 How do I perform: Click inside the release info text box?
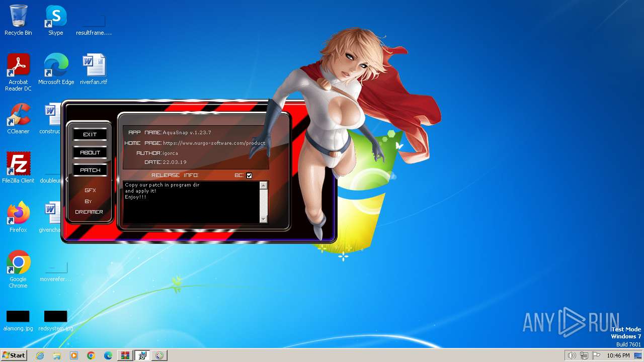click(x=191, y=202)
